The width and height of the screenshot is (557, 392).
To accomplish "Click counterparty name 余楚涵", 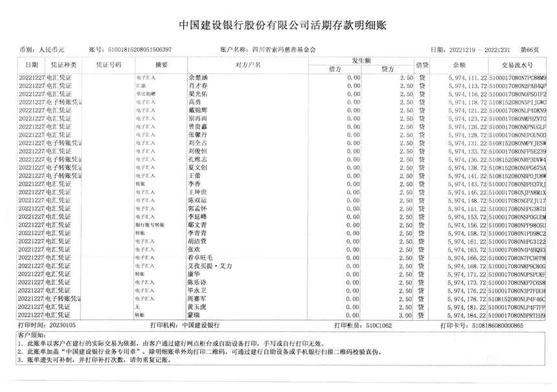I will [x=198, y=78].
